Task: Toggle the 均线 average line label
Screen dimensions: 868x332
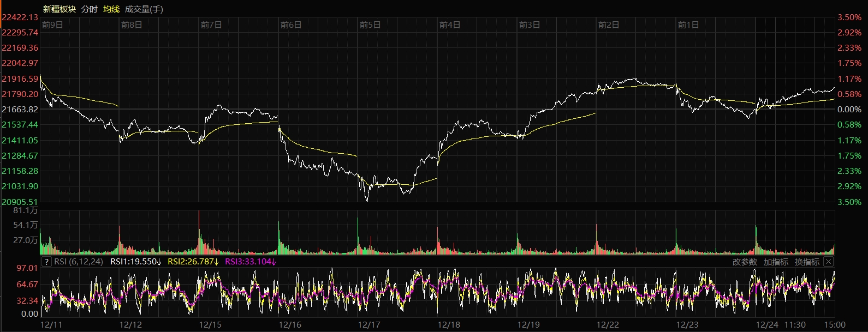Action: tap(111, 9)
